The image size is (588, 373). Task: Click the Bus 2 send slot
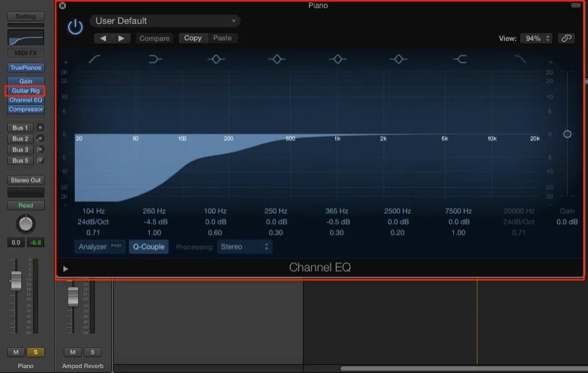coord(20,138)
